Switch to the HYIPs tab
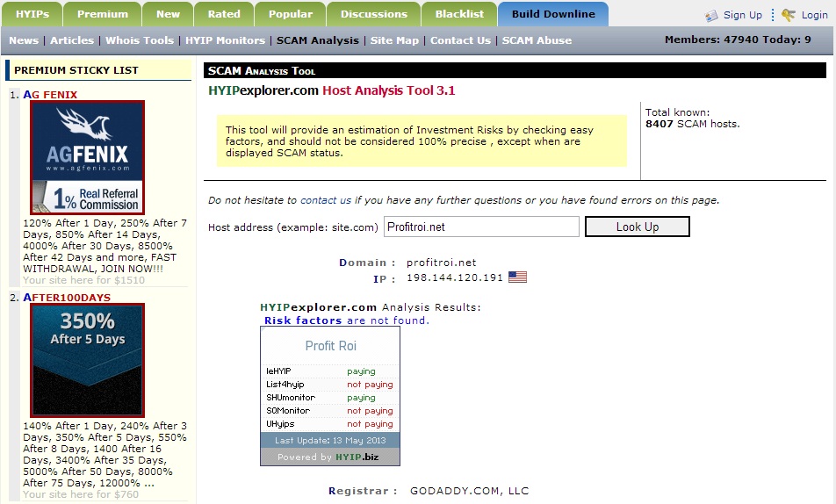The height and width of the screenshot is (504, 836). point(32,14)
